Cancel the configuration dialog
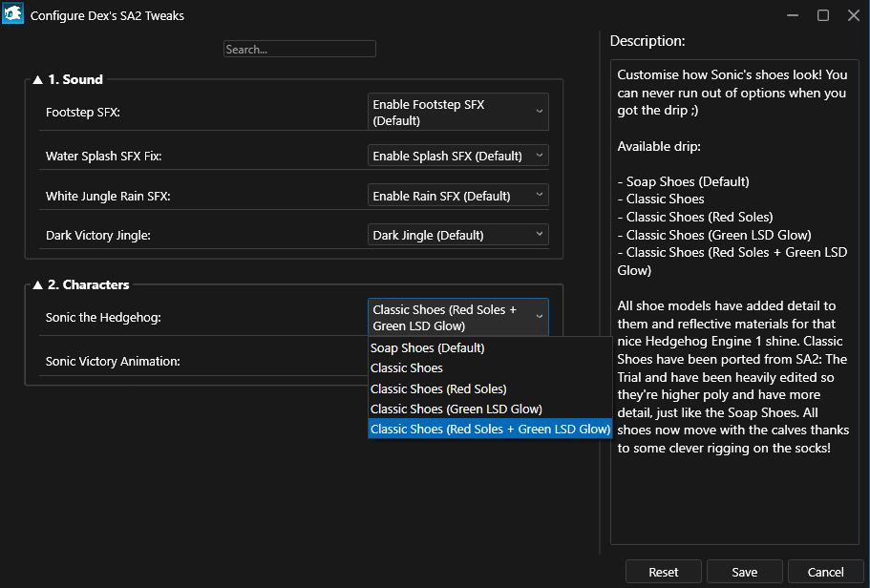Screen dimensions: 870x588 click(x=826, y=572)
